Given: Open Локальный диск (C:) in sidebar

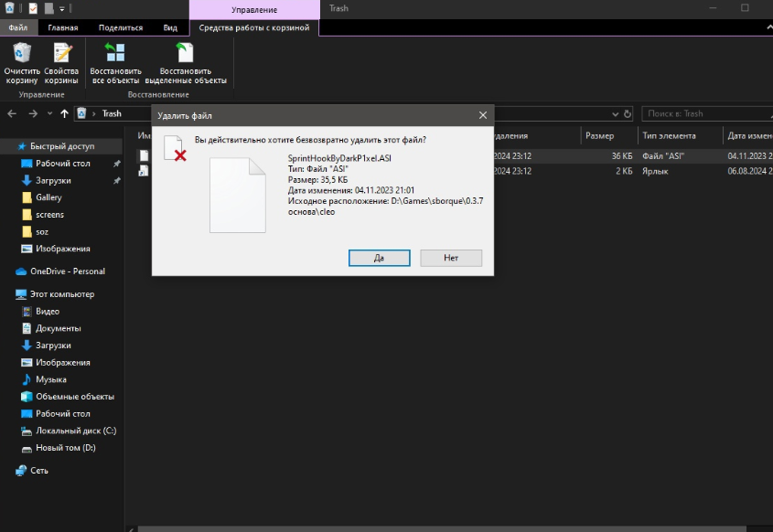Looking at the screenshot, I should point(75,431).
